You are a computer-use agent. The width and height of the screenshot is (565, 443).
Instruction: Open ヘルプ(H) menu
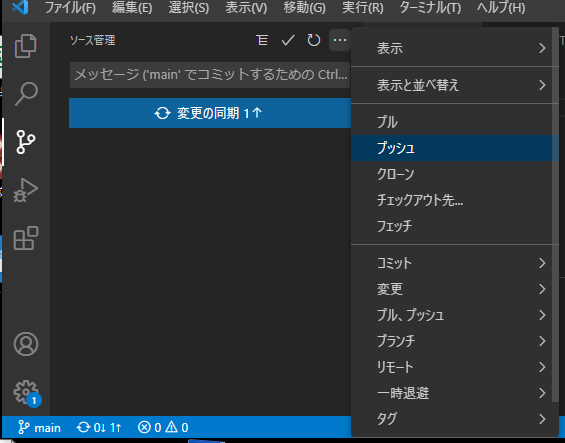point(501,8)
